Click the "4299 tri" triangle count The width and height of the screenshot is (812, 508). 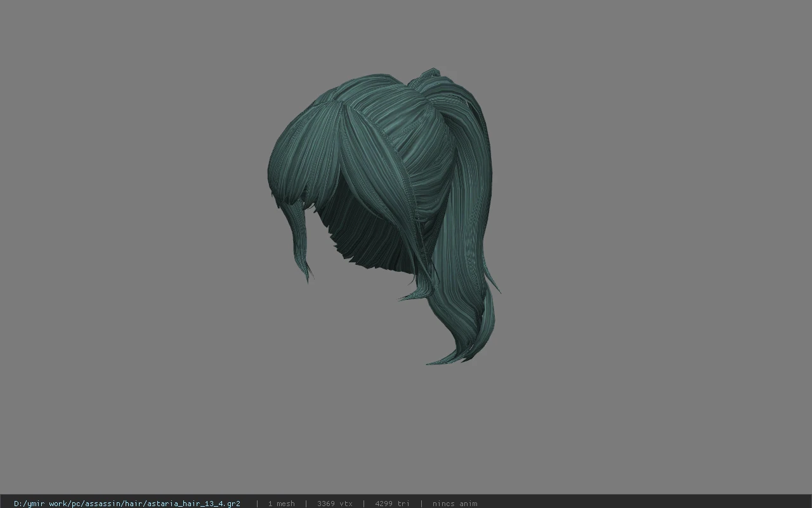coord(392,504)
